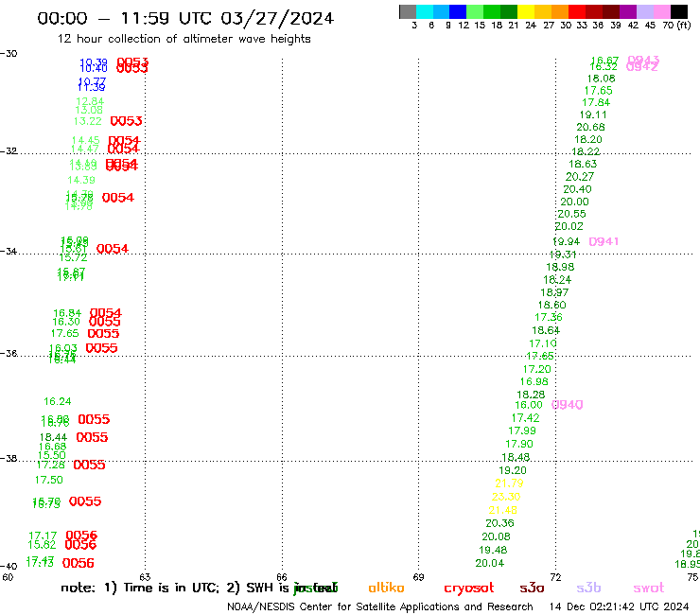Click the longitude axis label "66"
This screenshot has width=700, height=615.
coord(282,577)
